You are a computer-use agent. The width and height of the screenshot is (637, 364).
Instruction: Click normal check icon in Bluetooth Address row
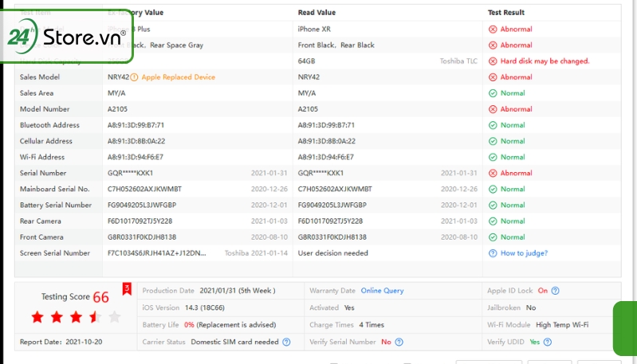(493, 125)
